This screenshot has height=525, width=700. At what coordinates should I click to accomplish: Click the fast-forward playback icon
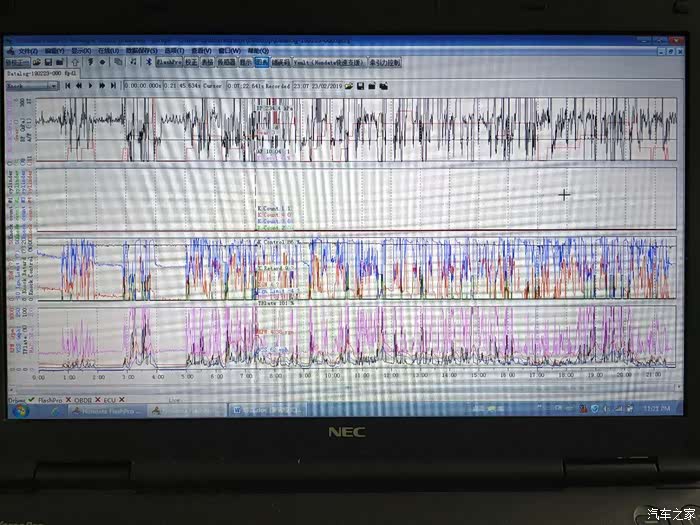tap(102, 86)
